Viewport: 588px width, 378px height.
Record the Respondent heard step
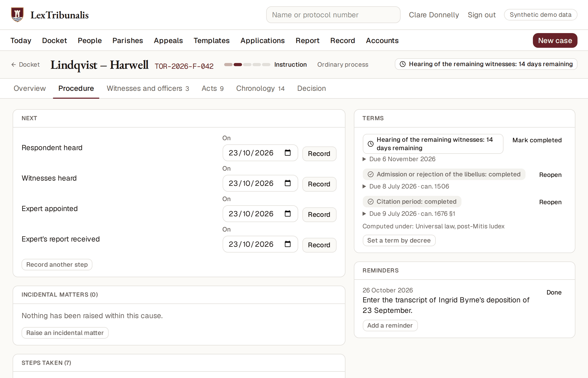[319, 154]
